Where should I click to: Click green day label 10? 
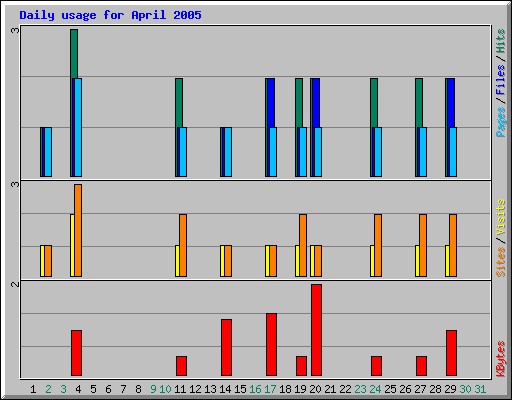click(165, 389)
